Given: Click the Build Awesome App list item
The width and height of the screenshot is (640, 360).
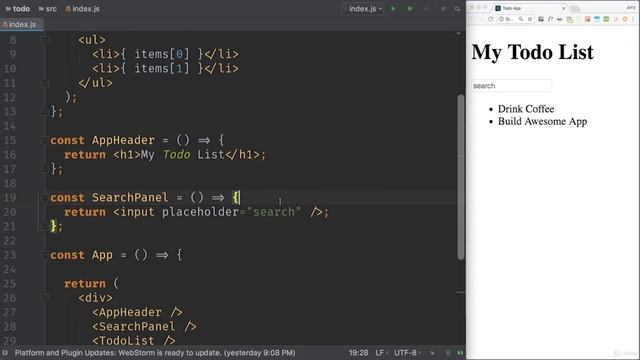Looking at the screenshot, I should [542, 121].
